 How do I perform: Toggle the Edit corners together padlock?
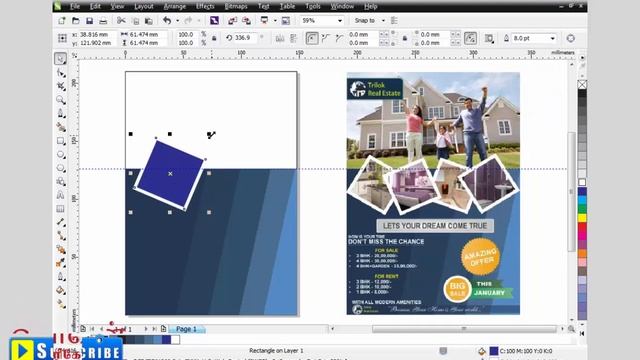pos(405,38)
